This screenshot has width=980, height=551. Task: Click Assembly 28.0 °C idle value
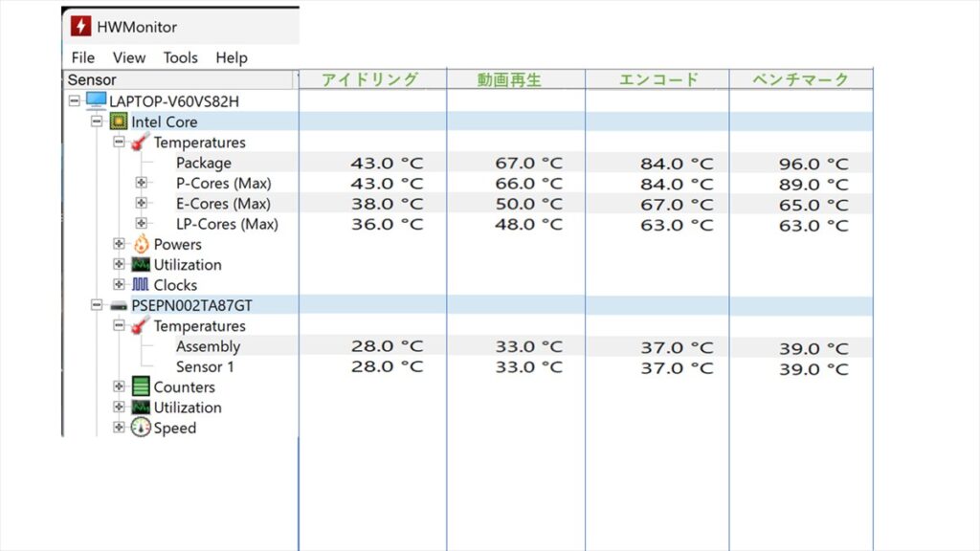pos(387,346)
